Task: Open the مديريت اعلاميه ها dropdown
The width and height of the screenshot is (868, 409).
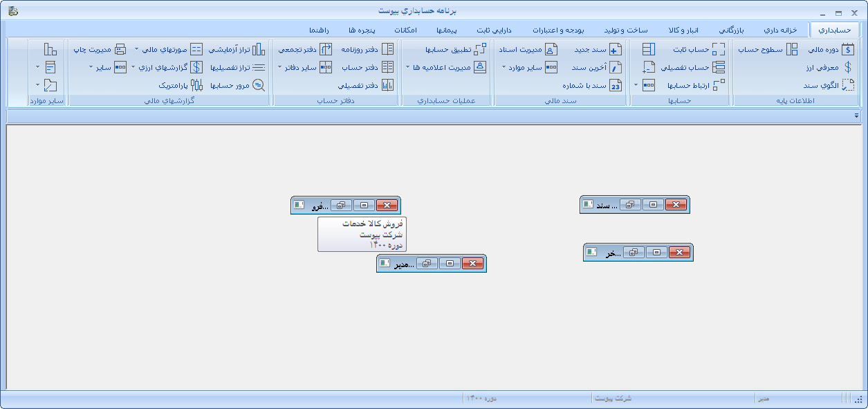Action: [x=407, y=67]
